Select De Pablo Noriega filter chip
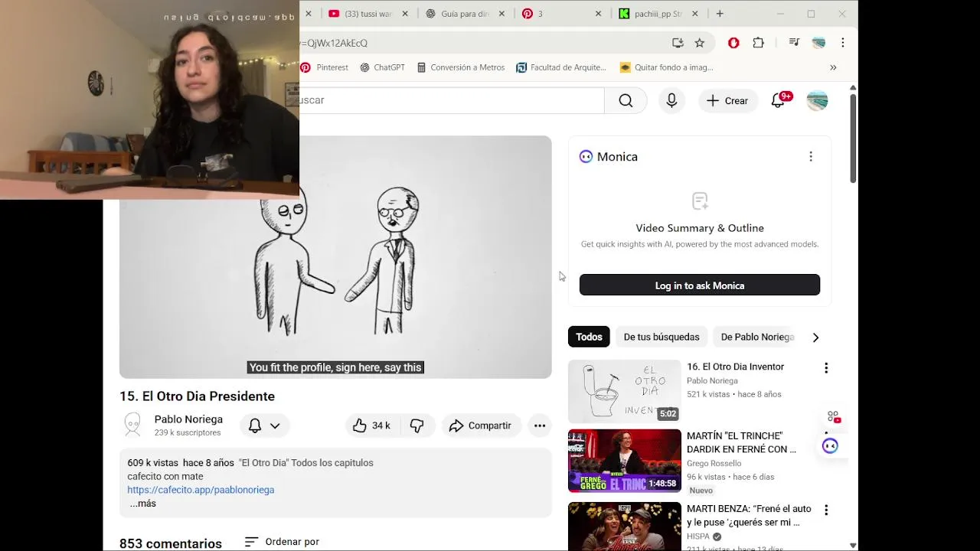The image size is (980, 551). pos(757,337)
